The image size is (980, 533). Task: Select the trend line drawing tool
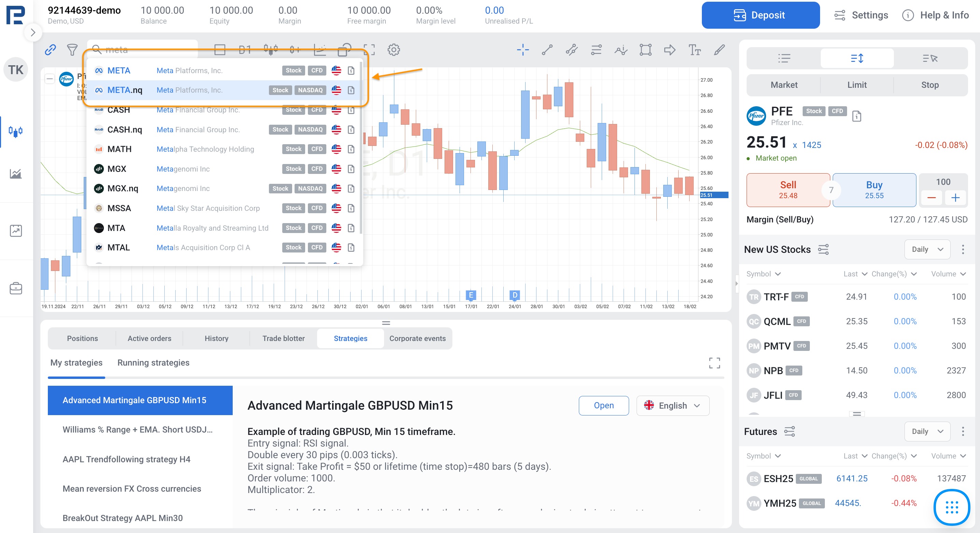point(547,50)
